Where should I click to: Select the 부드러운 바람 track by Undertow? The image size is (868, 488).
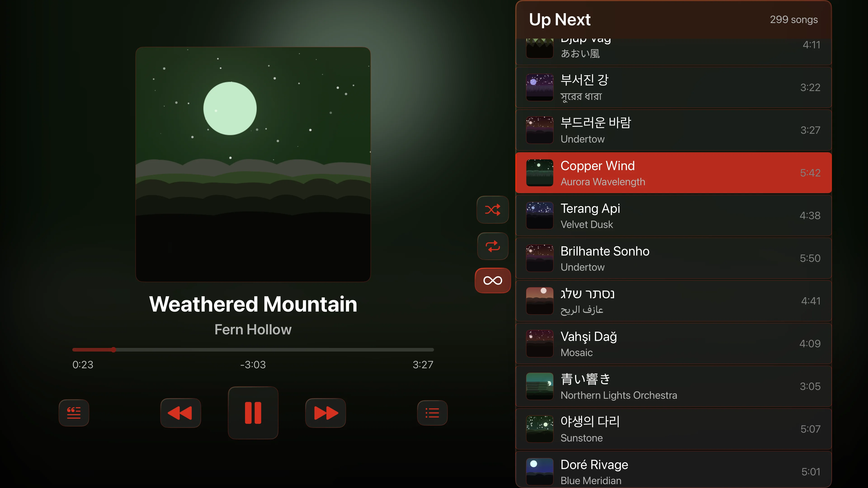click(x=674, y=130)
